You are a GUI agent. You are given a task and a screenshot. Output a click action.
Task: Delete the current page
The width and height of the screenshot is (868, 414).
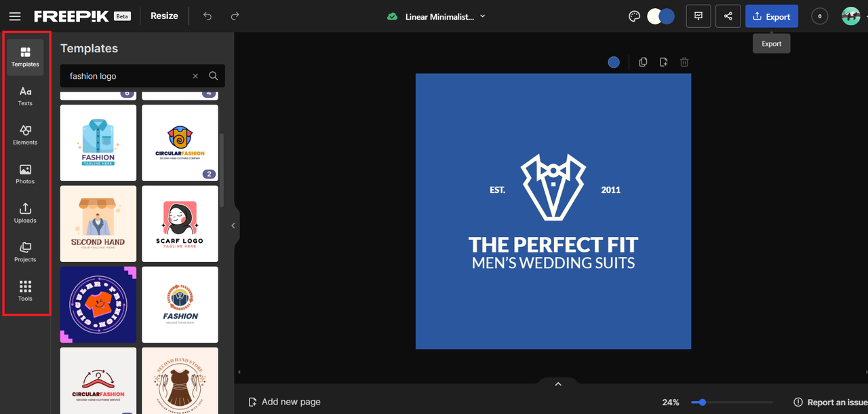click(x=684, y=62)
